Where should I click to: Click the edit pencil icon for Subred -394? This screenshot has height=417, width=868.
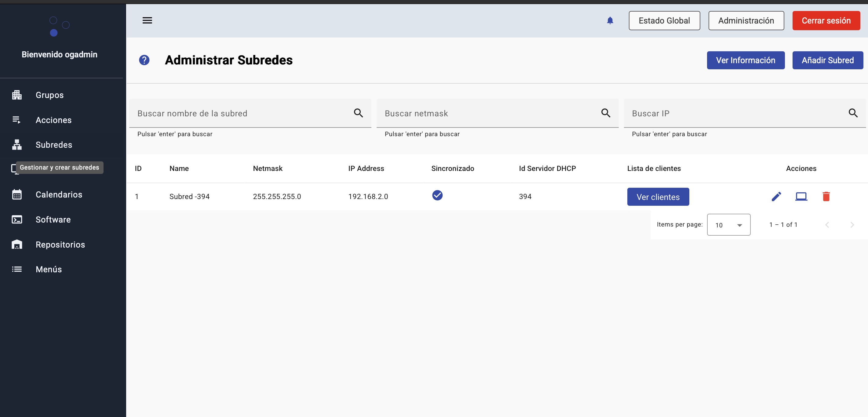[x=776, y=196]
